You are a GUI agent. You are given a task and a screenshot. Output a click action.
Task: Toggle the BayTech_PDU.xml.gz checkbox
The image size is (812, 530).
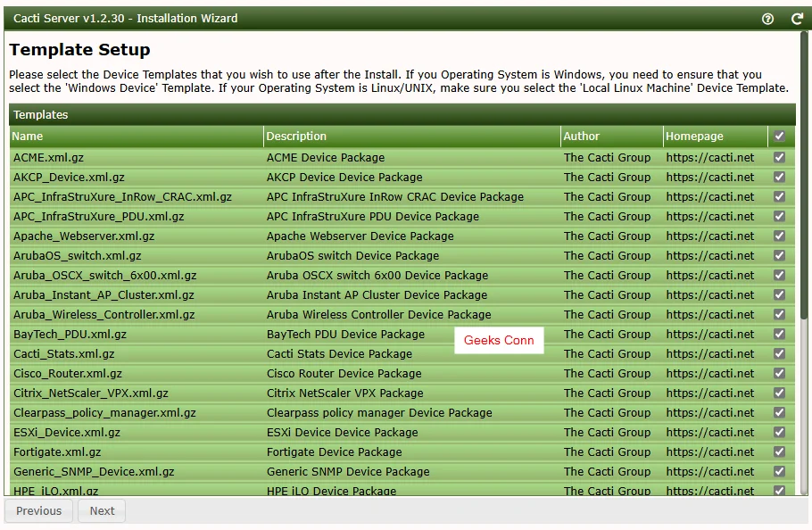(779, 334)
